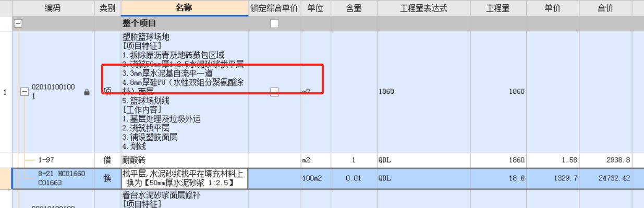Click unit price 1.58
The image size is (644, 208).
pos(553,161)
